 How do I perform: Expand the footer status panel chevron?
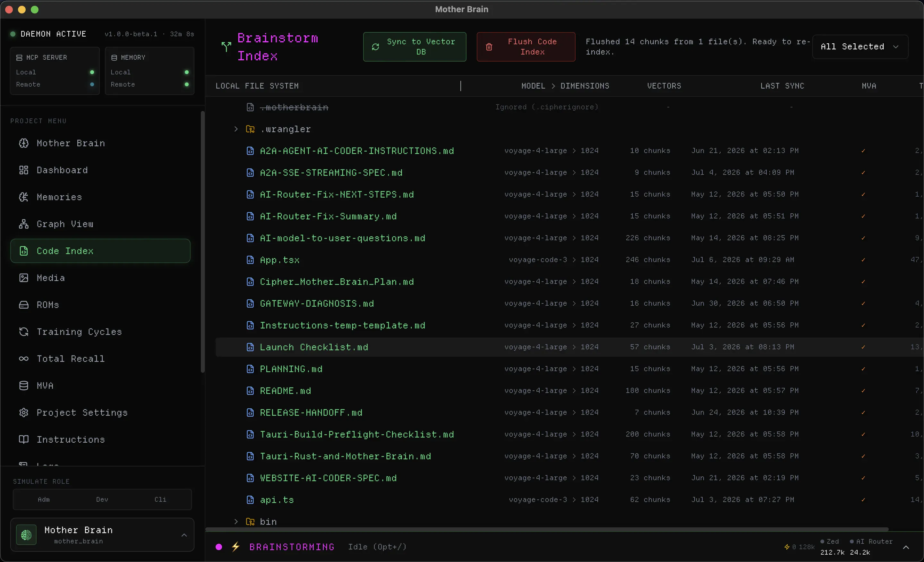point(906,547)
